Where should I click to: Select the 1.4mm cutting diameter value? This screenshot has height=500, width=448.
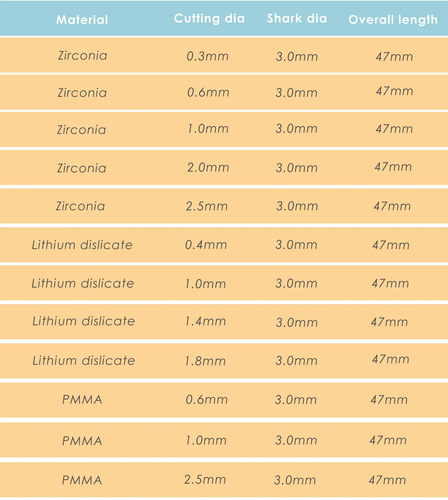pos(205,321)
